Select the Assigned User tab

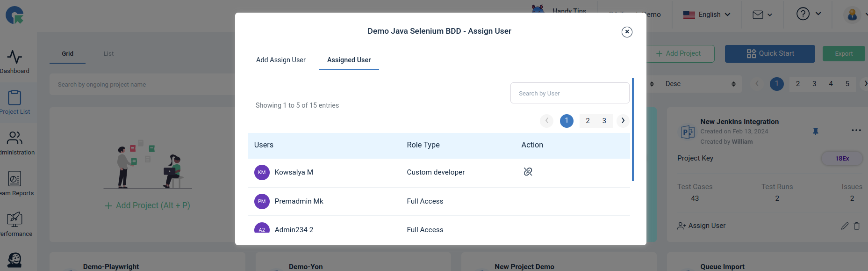(349, 60)
